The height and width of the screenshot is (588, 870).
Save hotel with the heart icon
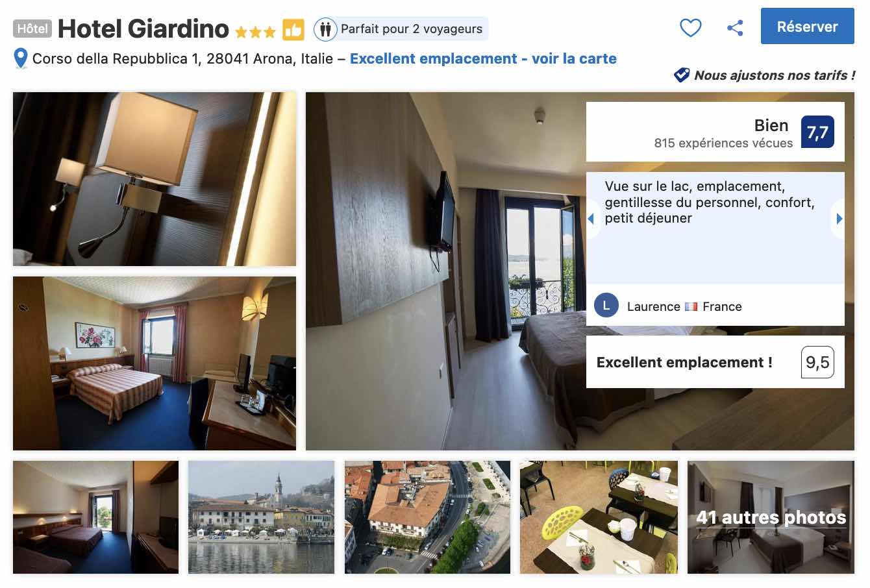click(690, 28)
